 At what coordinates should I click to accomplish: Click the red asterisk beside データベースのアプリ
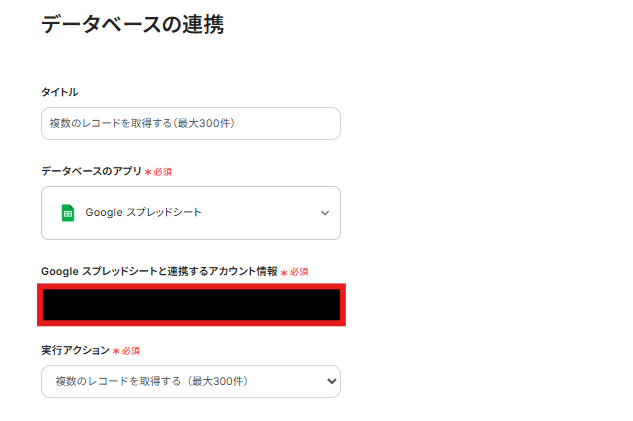pos(148,172)
